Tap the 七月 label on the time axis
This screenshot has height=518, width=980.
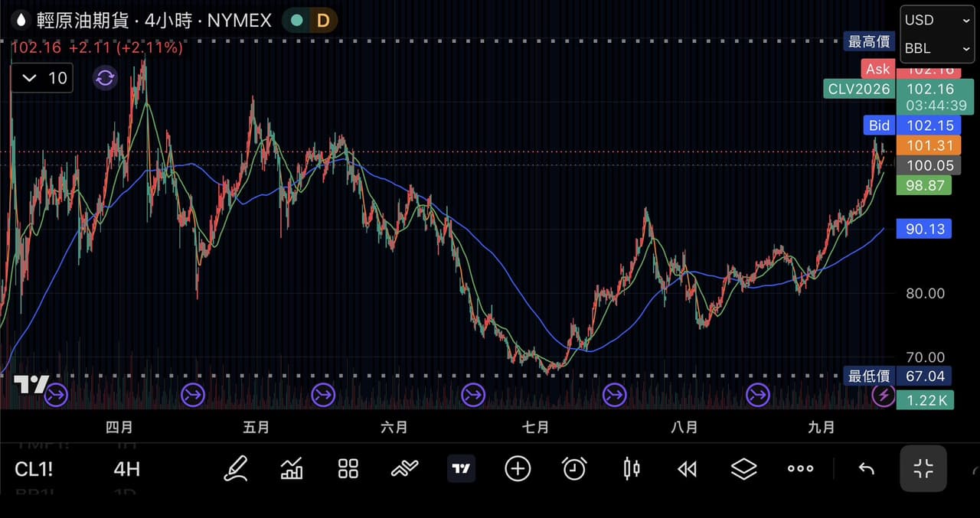[x=536, y=427]
